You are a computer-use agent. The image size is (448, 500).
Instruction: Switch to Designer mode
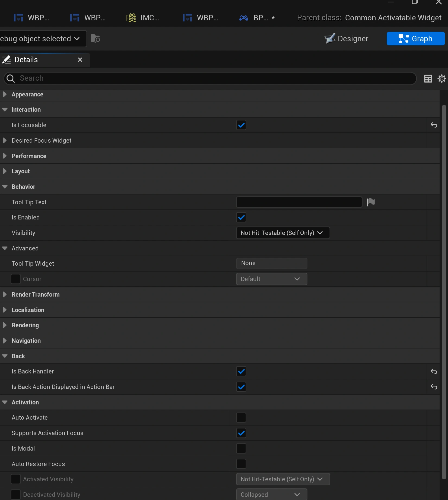(x=347, y=39)
